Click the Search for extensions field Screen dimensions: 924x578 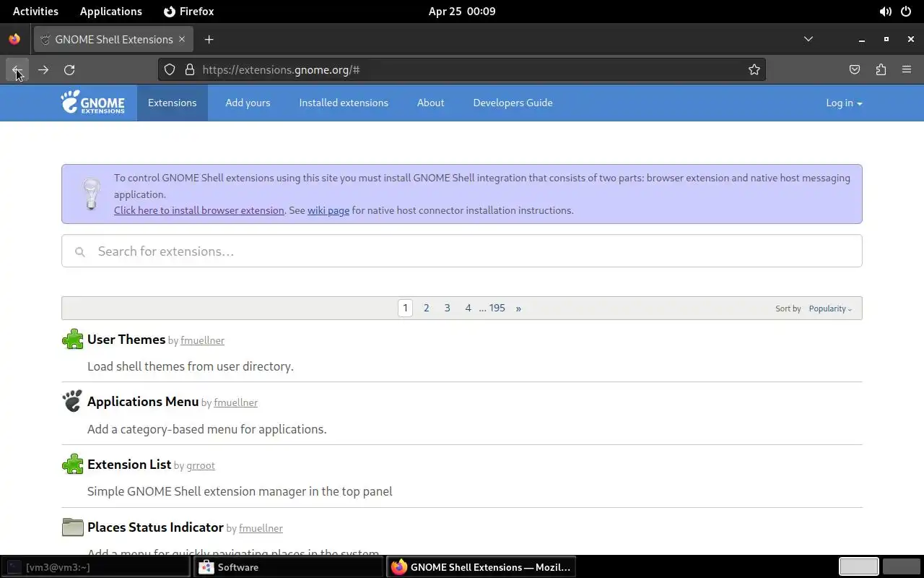click(x=462, y=251)
